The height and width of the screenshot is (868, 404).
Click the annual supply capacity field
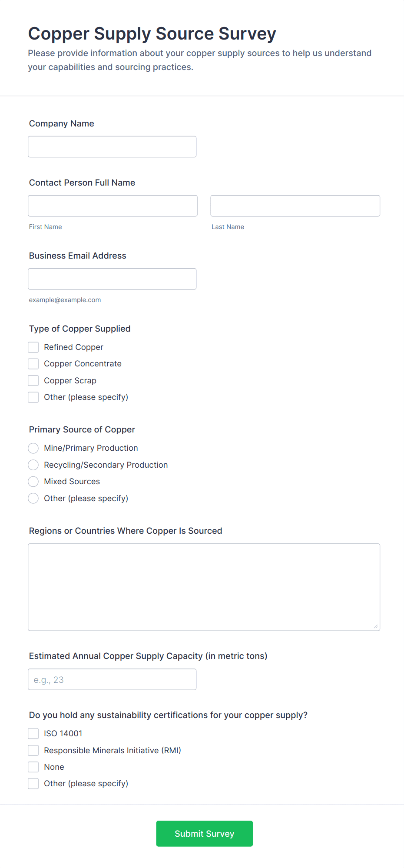pos(112,679)
